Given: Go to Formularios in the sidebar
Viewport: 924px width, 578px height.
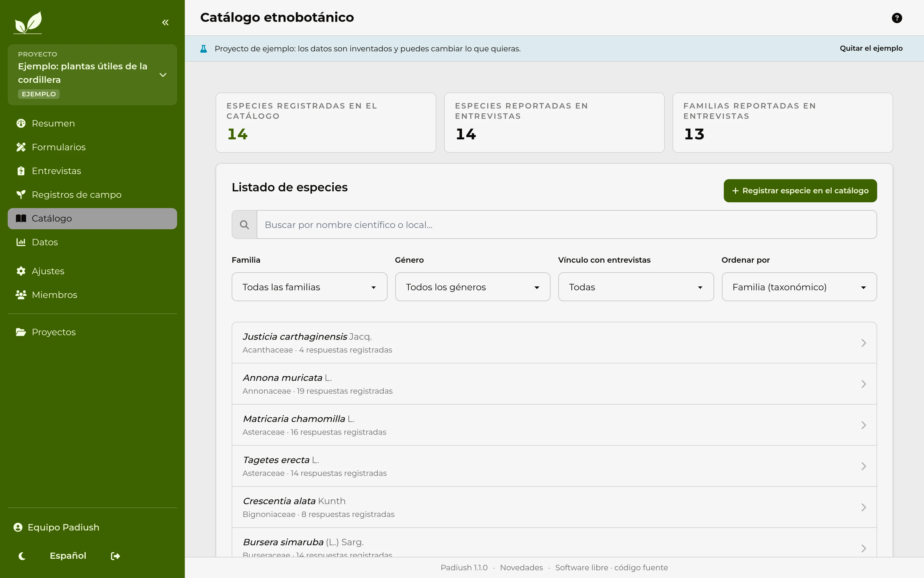Looking at the screenshot, I should coord(92,147).
